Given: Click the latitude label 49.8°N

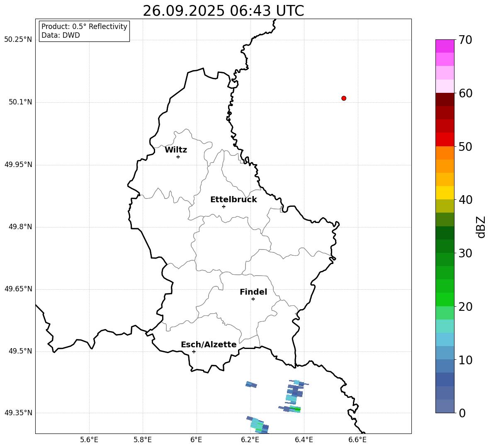Looking at the screenshot, I should pos(20,227).
